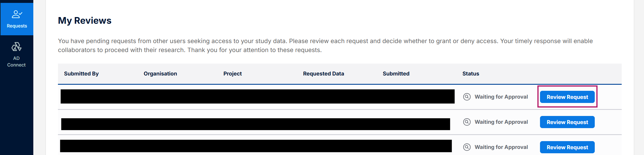Screen dimensions: 644x155
Task: Click the Requested Data column header
Action: [323, 74]
